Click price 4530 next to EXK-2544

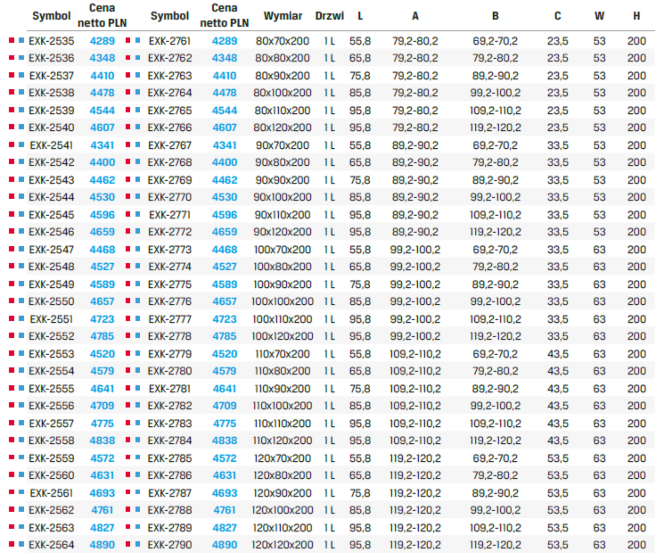click(102, 197)
